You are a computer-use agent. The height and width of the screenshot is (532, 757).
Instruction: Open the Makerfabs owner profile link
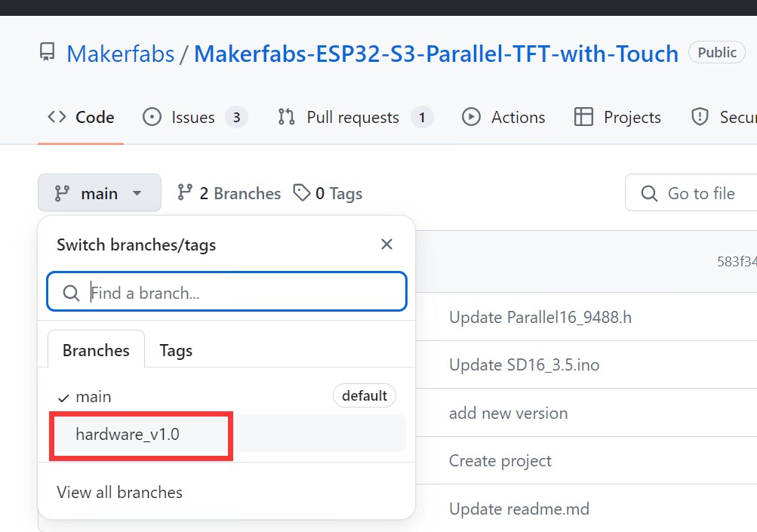point(120,54)
